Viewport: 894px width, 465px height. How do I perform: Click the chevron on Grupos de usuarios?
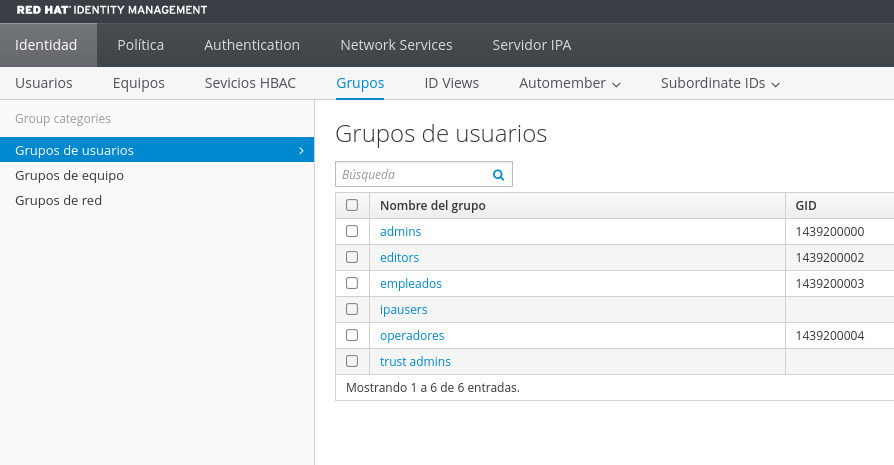pyautogui.click(x=301, y=150)
